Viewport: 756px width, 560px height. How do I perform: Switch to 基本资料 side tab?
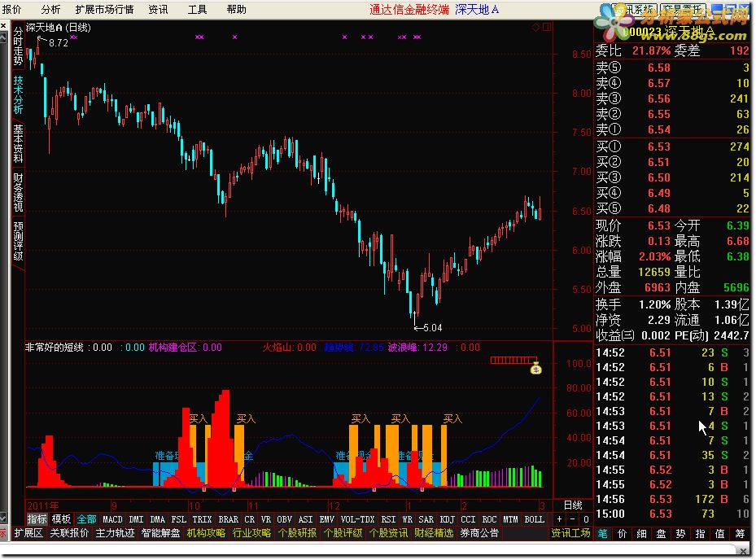[19, 143]
